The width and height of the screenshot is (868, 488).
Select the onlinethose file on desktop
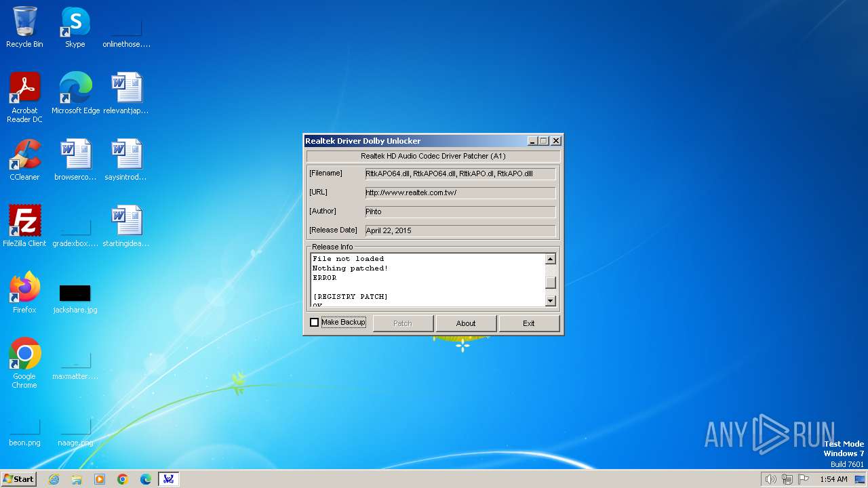[x=126, y=27]
